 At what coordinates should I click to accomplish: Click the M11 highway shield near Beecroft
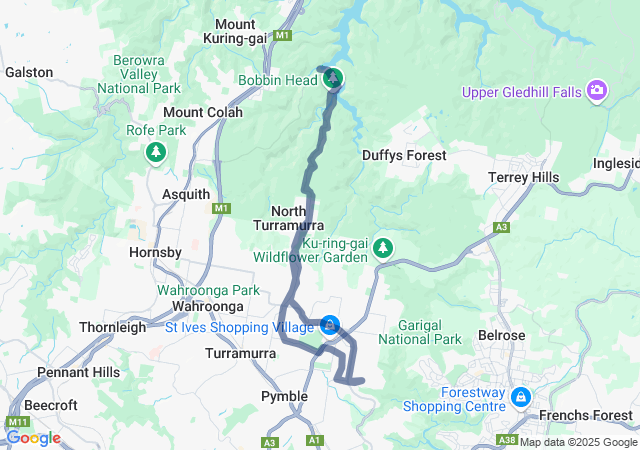coord(18,422)
